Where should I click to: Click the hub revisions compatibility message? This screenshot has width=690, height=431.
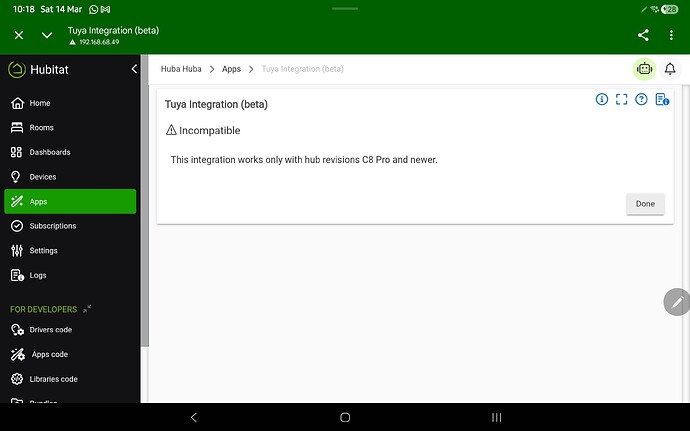(x=304, y=160)
